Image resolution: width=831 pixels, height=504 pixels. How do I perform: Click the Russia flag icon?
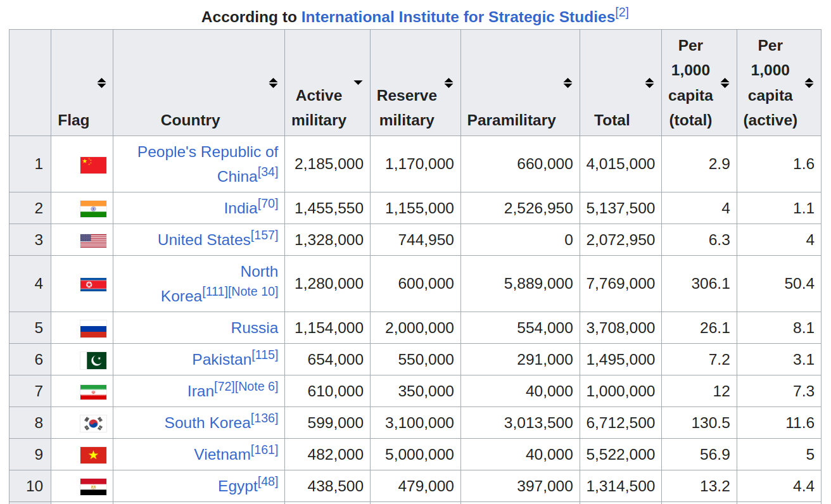(93, 329)
